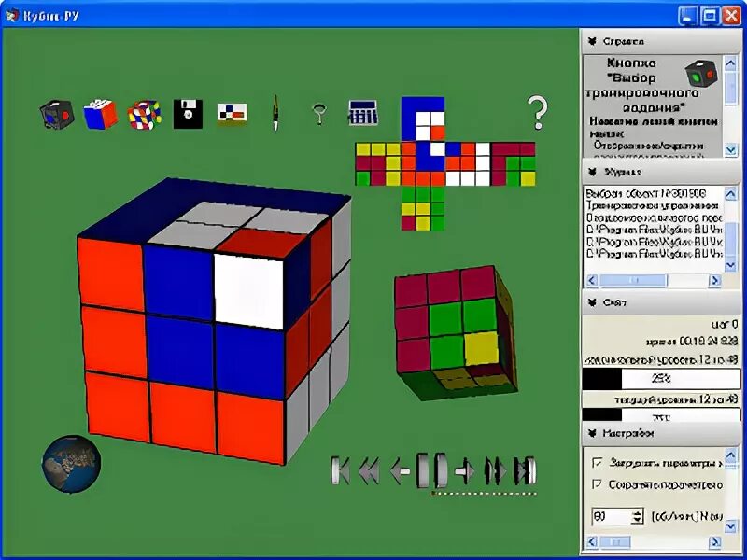747x560 pixels.
Task: Click the fast-forward playback button
Action: (x=496, y=471)
